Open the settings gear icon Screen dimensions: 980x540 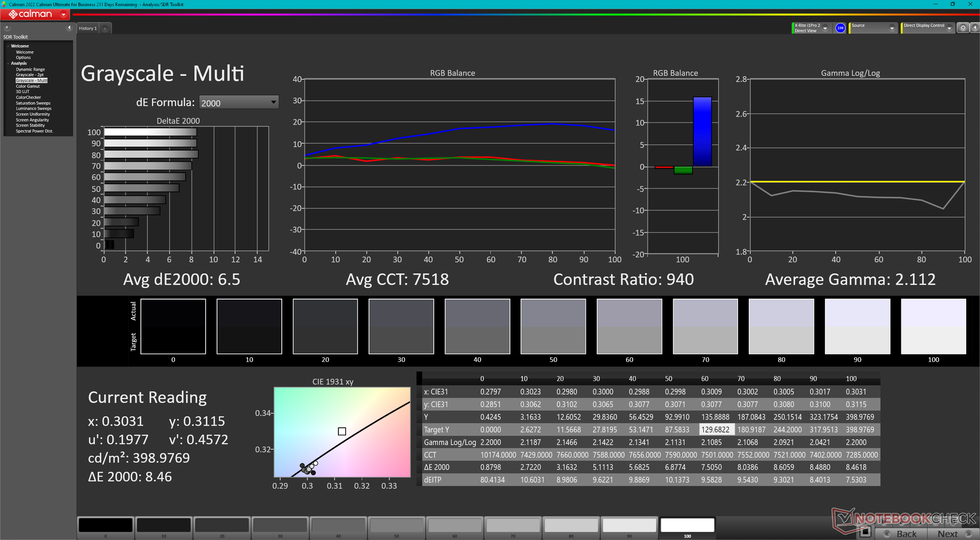(963, 28)
